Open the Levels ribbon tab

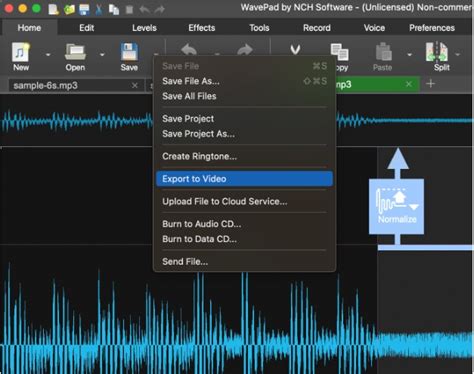tap(144, 28)
